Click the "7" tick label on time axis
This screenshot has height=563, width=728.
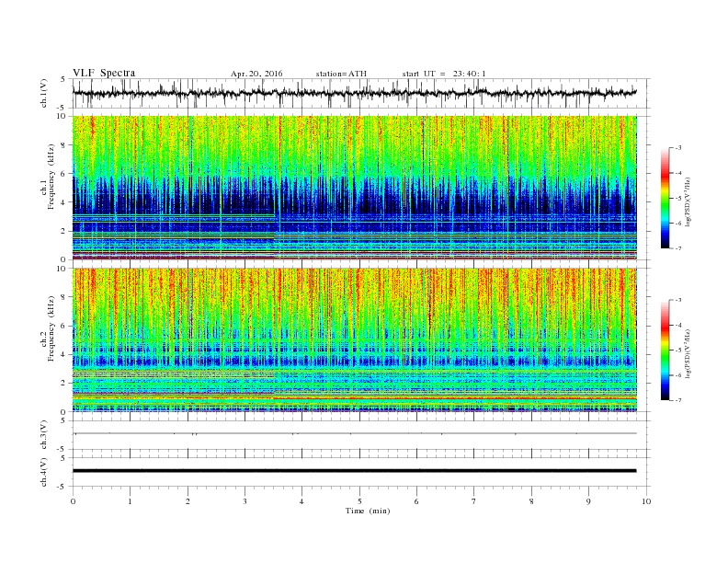tap(474, 501)
